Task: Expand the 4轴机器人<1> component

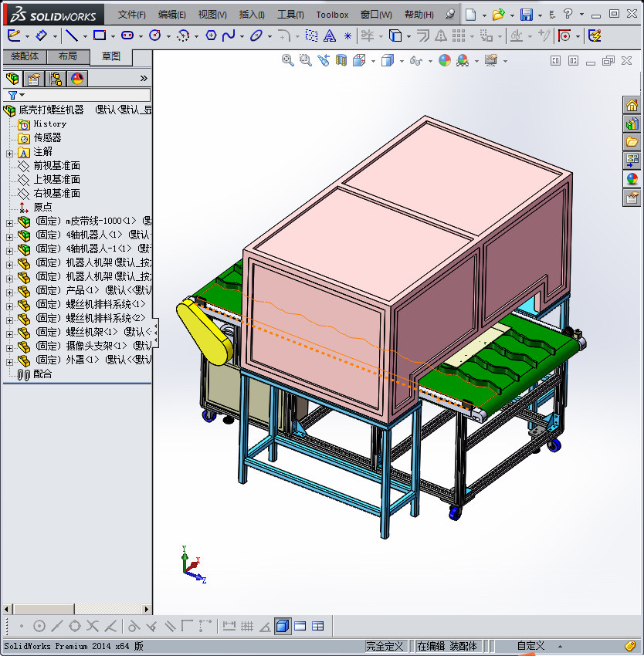Action: coord(9,237)
